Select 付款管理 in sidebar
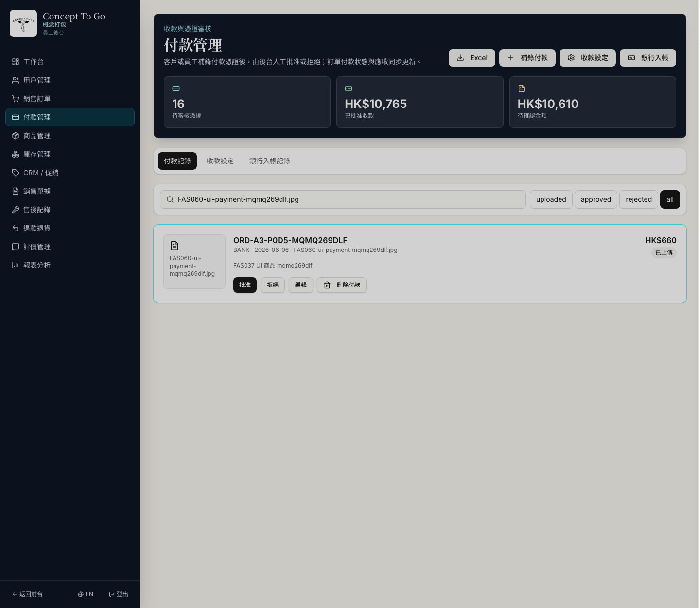700x608 pixels. [70, 117]
